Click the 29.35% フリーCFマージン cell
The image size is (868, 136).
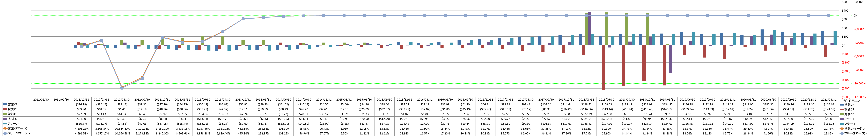[829, 133]
